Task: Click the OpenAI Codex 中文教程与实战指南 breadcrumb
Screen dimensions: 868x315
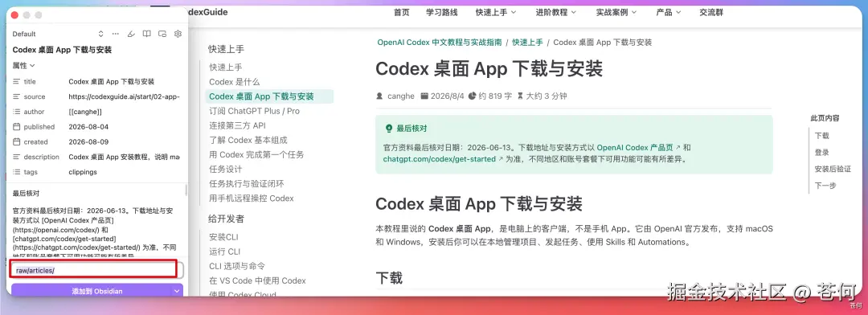Action: pyautogui.click(x=440, y=42)
